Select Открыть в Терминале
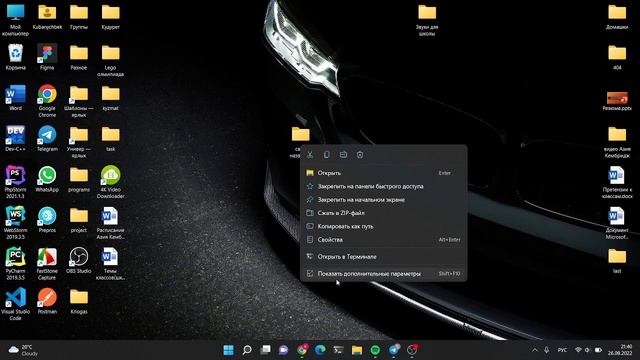This screenshot has width=640, height=360. click(x=384, y=257)
